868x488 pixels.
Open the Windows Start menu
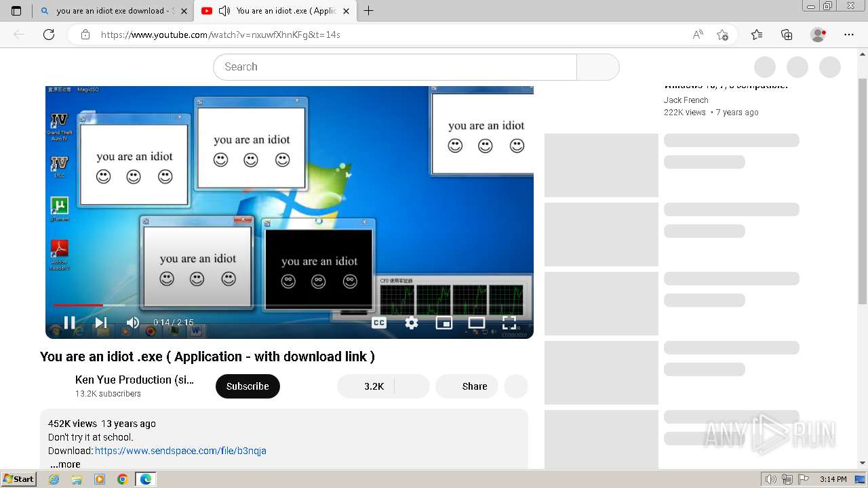18,479
